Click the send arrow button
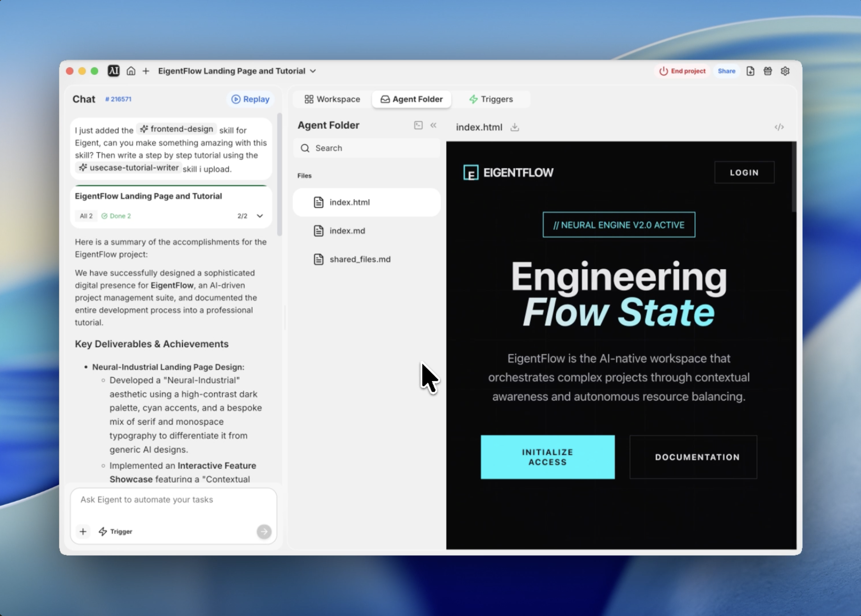The image size is (861, 616). (x=264, y=532)
